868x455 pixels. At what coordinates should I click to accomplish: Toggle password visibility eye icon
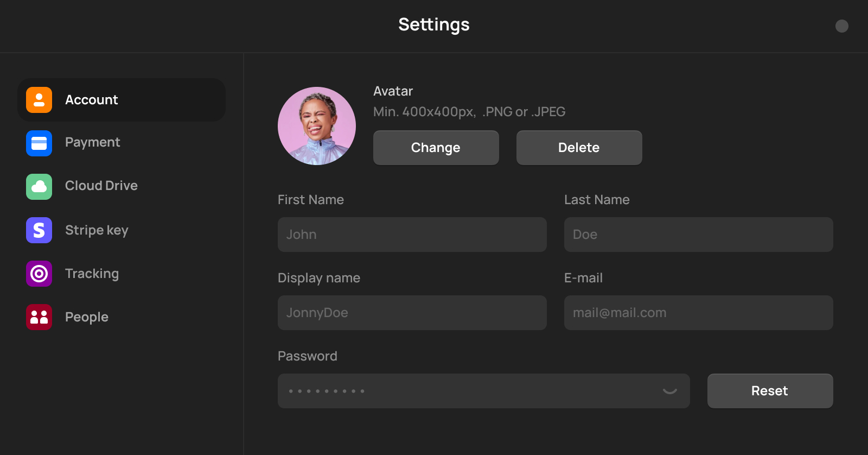(670, 391)
